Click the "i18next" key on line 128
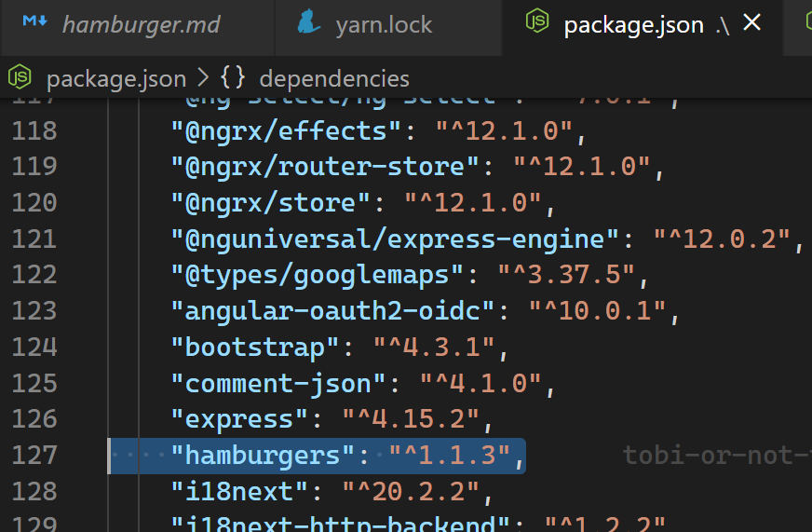This screenshot has width=812, height=532. click(x=239, y=492)
